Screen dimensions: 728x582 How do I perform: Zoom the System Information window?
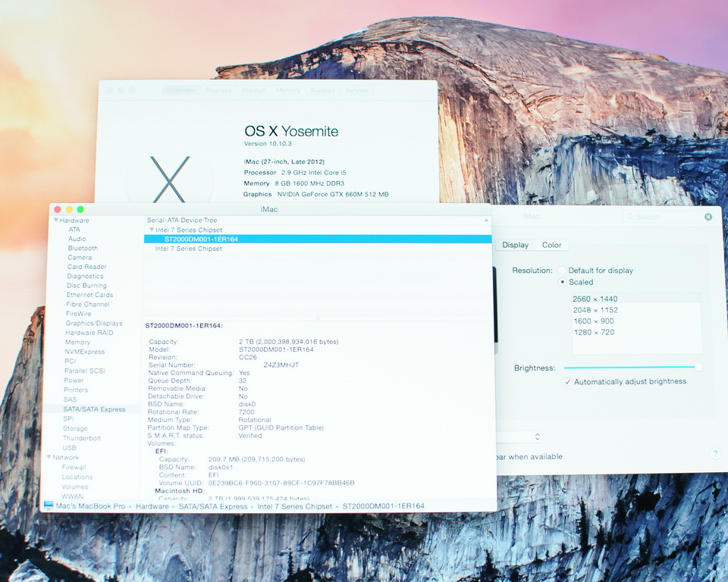click(x=80, y=209)
